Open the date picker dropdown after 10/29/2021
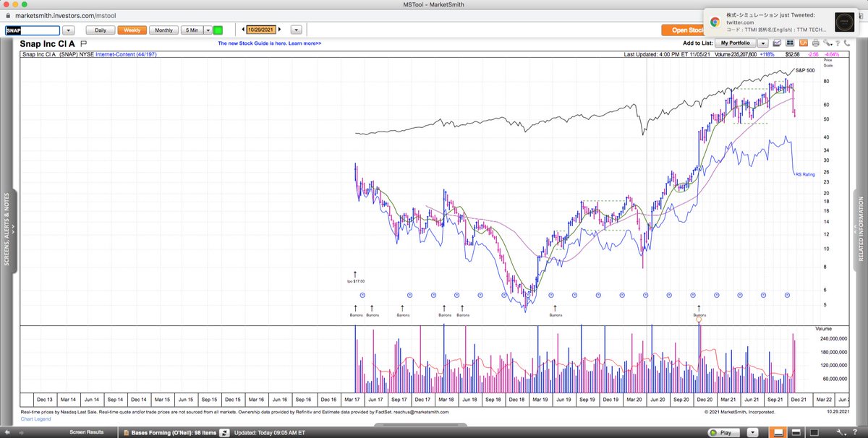Image resolution: width=868 pixels, height=438 pixels. 297,30
